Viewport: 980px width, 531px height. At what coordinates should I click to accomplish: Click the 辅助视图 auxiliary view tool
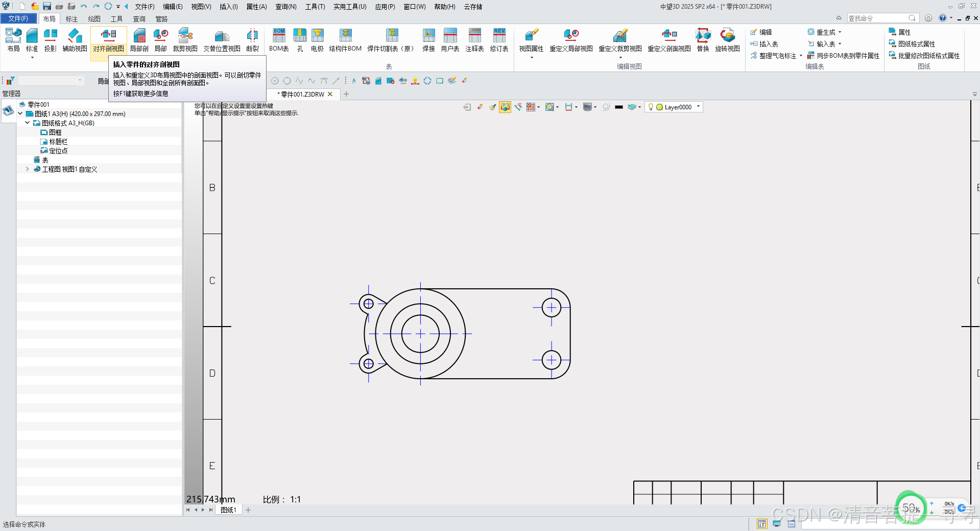pyautogui.click(x=75, y=40)
